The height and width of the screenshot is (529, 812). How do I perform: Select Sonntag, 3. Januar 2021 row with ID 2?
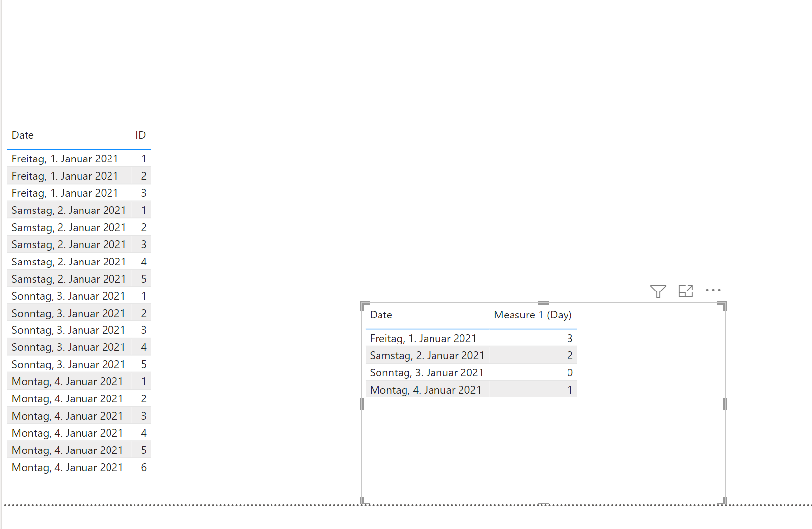tap(79, 313)
